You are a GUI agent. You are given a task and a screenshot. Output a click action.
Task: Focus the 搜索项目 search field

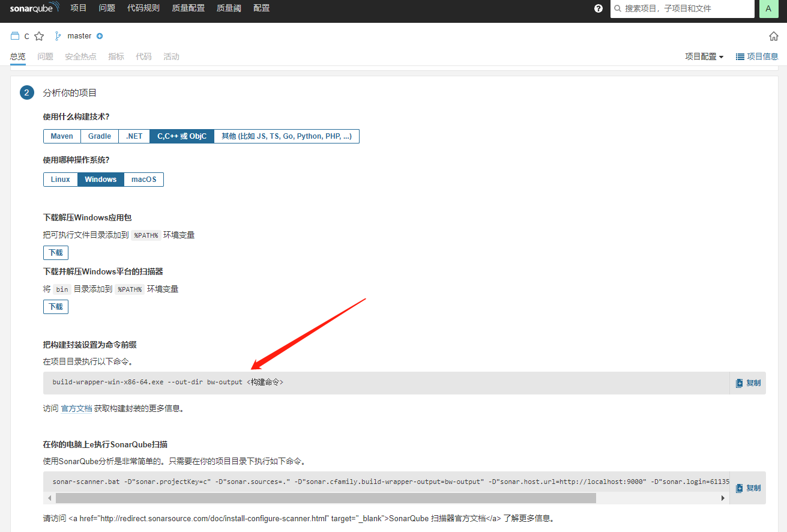(683, 9)
